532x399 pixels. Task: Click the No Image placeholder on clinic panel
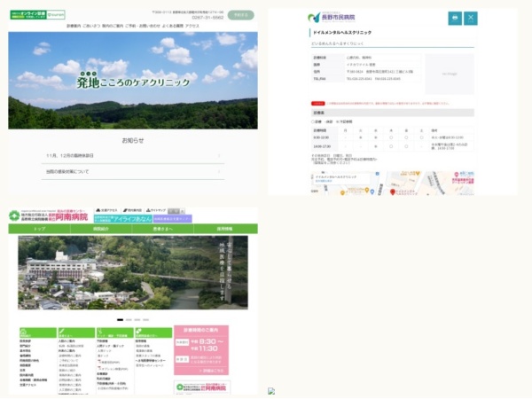click(x=450, y=74)
